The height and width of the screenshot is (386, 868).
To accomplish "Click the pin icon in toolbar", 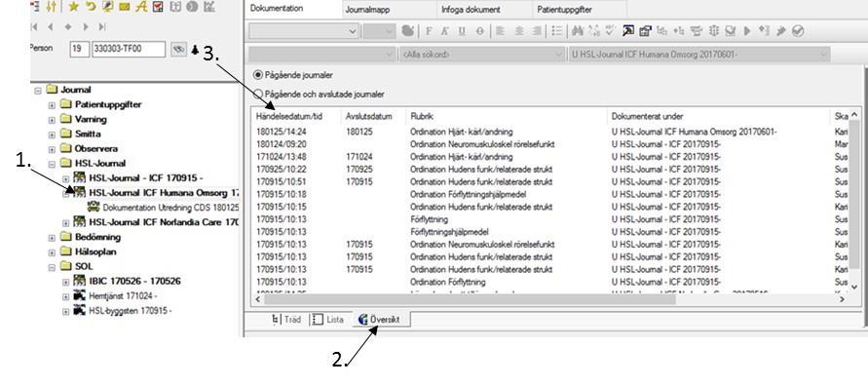I will pos(781,31).
